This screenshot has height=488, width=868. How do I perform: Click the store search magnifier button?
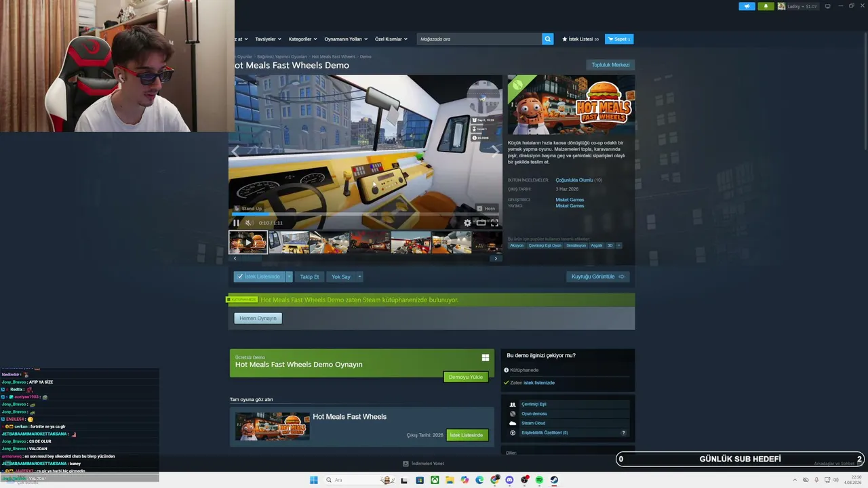click(547, 39)
